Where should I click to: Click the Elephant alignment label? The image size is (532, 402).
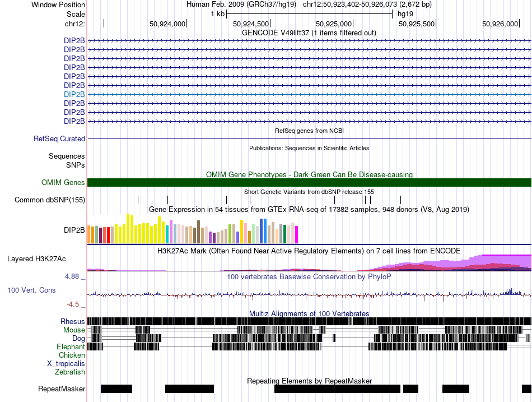pyautogui.click(x=71, y=347)
